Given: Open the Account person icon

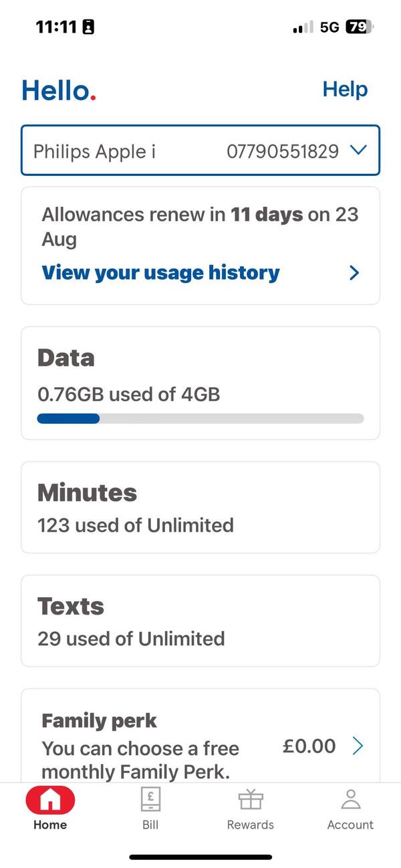Looking at the screenshot, I should (350, 799).
